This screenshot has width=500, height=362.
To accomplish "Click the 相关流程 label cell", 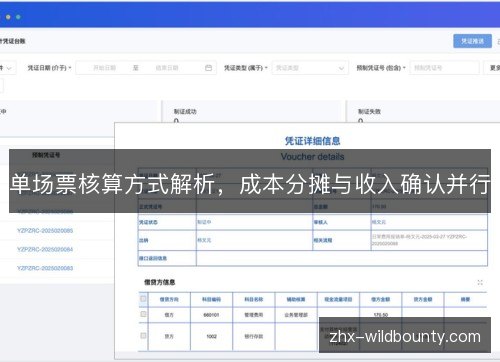I will pos(342,240).
